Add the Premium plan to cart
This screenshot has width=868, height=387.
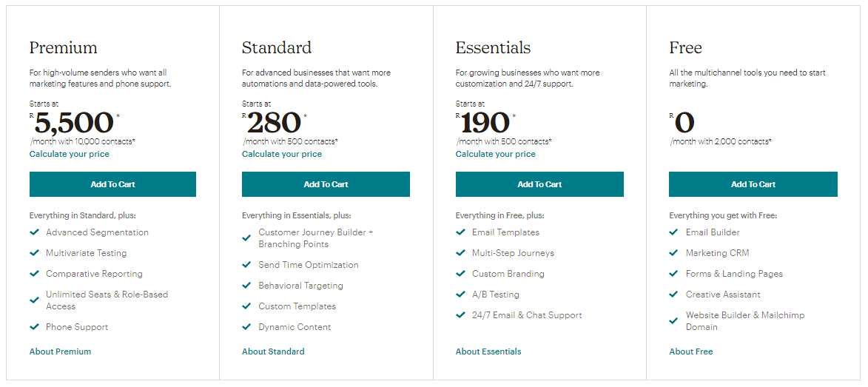(112, 184)
